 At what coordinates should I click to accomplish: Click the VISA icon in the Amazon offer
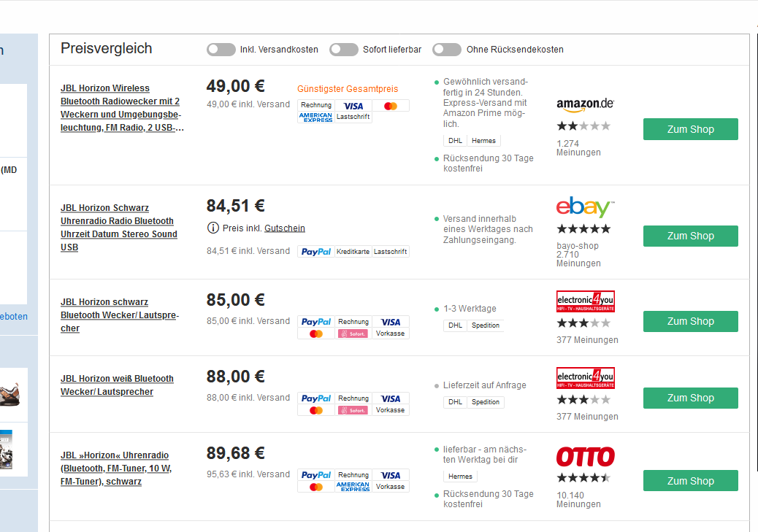pyautogui.click(x=353, y=106)
